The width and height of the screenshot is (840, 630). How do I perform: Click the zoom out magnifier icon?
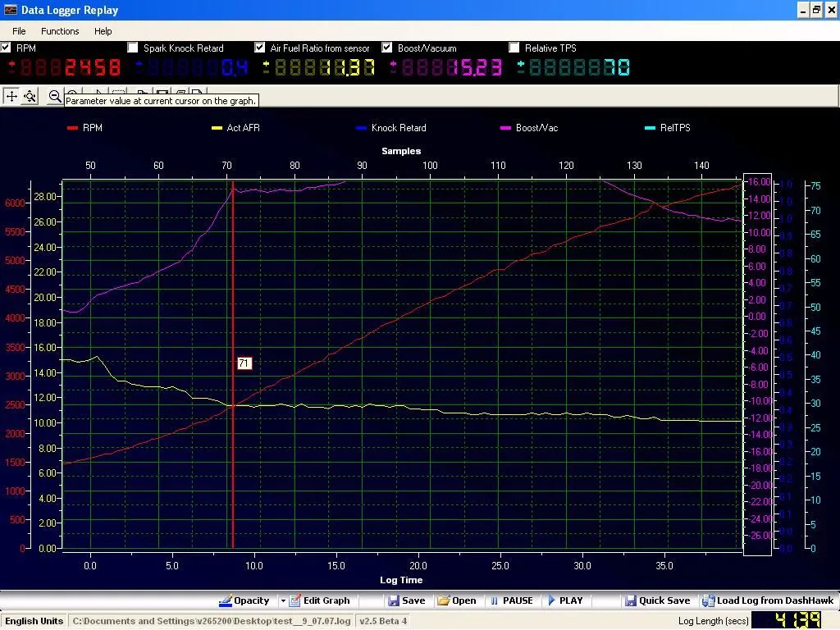click(x=54, y=96)
